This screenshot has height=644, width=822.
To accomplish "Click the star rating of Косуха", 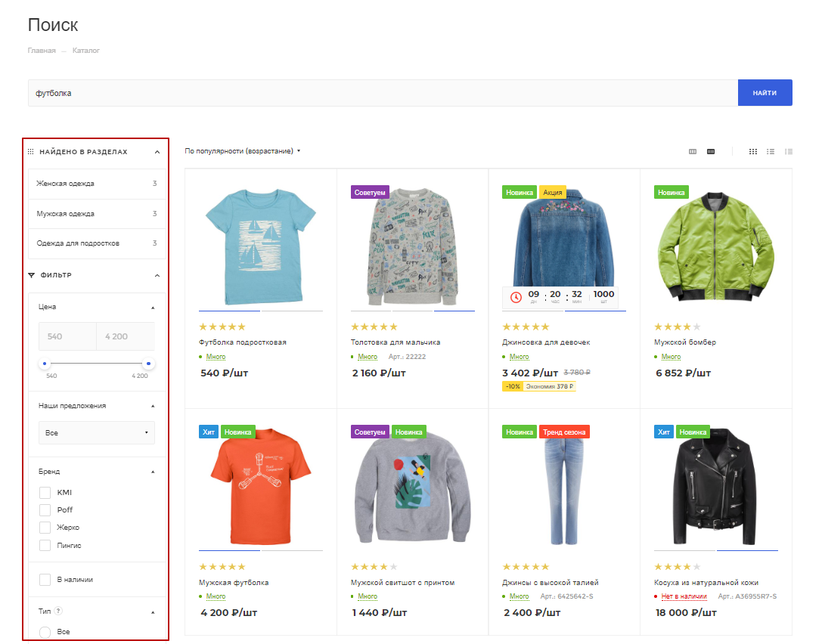I will (677, 567).
